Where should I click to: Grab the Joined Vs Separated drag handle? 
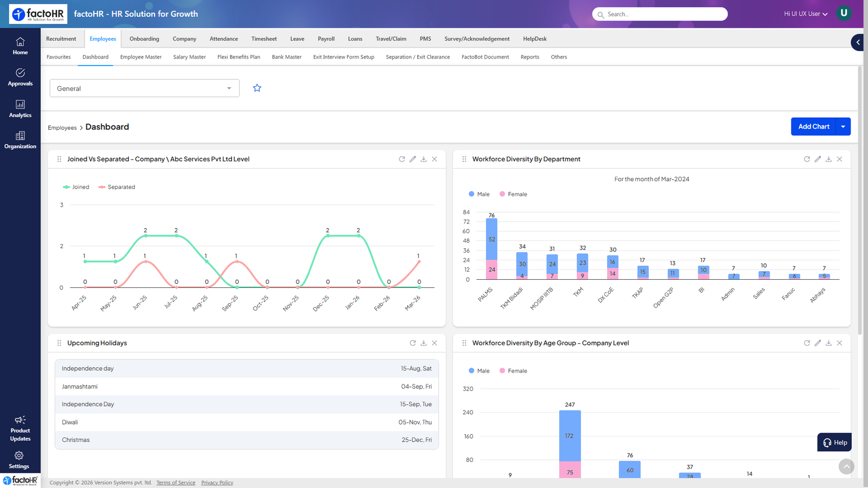tap(59, 159)
